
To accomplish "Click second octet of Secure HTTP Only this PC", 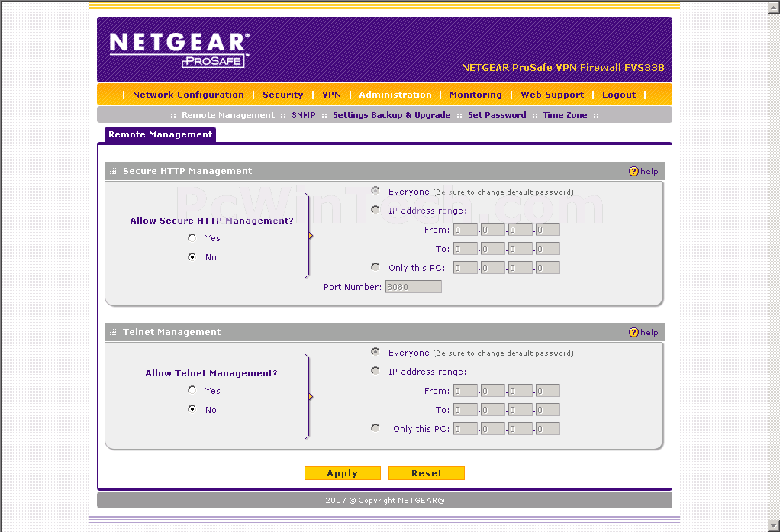I will coord(493,268).
